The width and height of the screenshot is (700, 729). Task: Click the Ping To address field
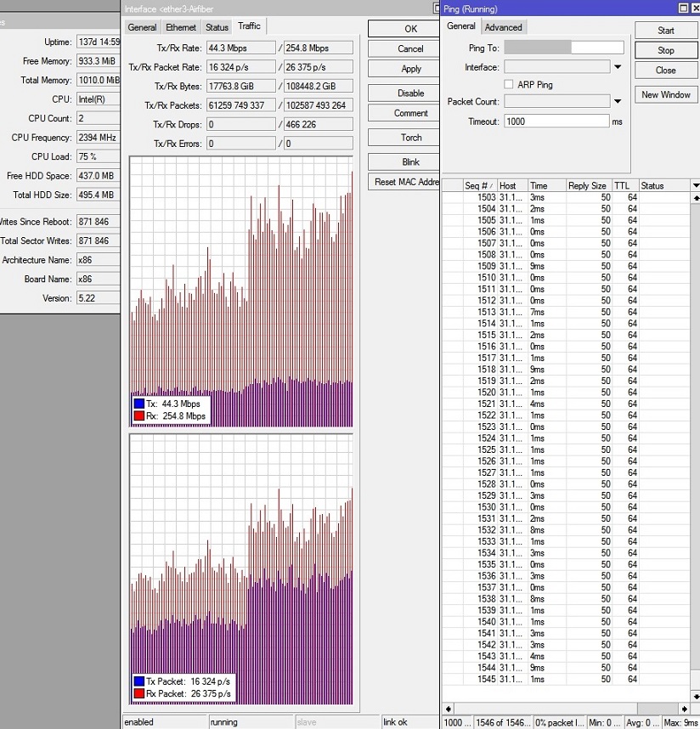click(564, 48)
